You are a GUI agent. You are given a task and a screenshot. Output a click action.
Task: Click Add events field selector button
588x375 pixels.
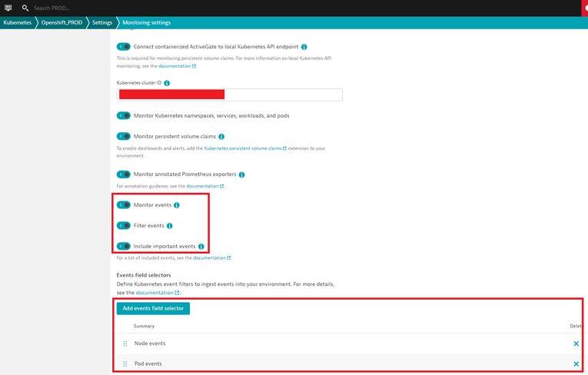coord(153,308)
